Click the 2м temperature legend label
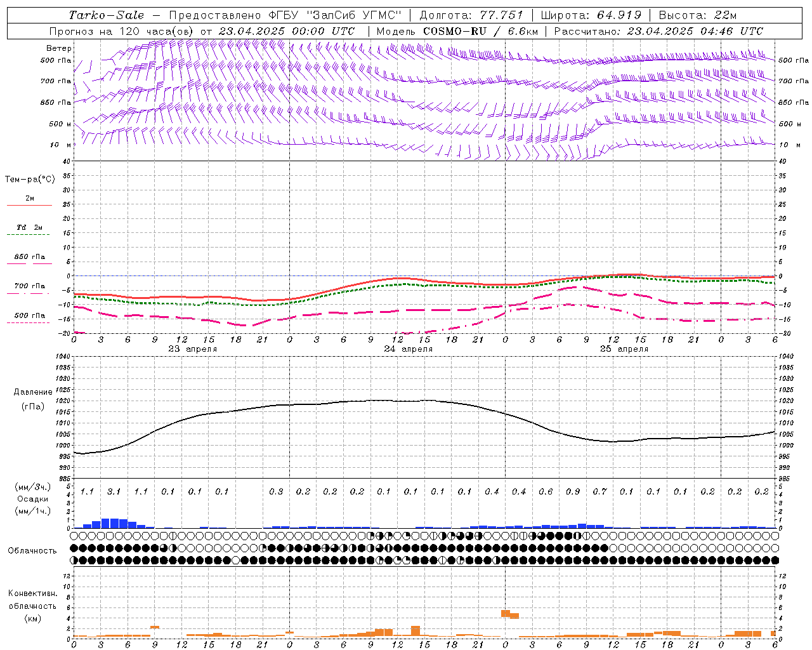This screenshot has width=812, height=650. coord(30,198)
